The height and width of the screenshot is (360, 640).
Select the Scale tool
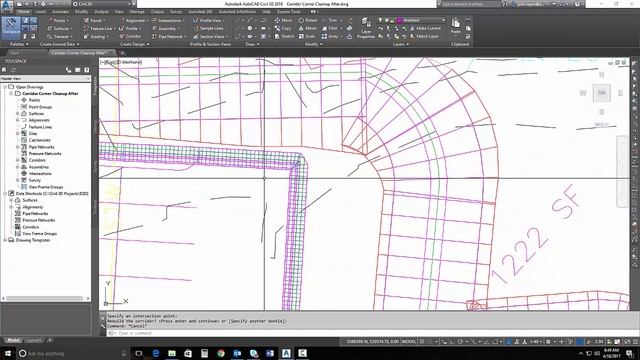tap(307, 36)
